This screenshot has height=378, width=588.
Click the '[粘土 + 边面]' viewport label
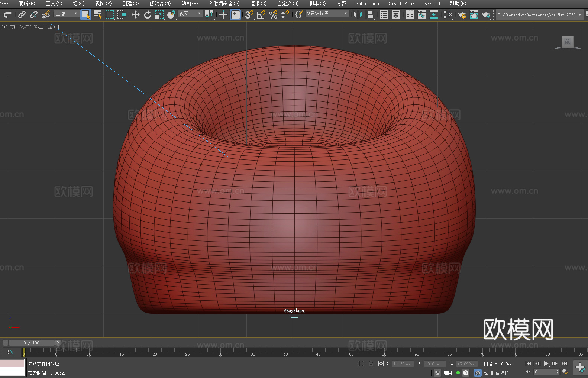click(46, 27)
